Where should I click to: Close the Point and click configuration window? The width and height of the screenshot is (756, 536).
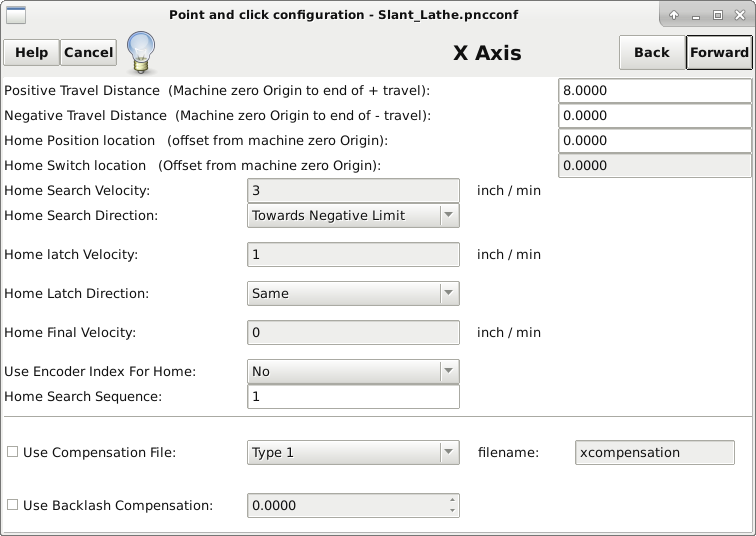coord(740,15)
